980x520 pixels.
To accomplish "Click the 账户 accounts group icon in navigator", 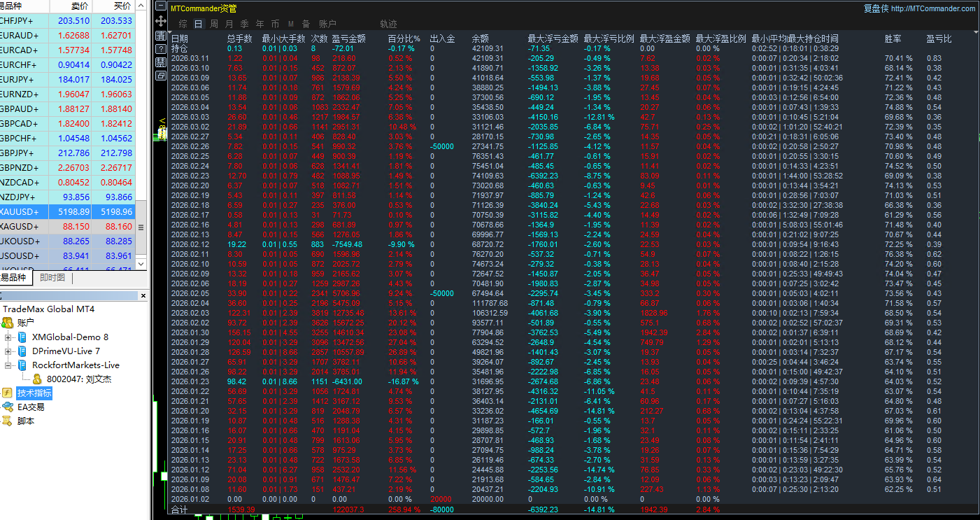I will pos(8,323).
